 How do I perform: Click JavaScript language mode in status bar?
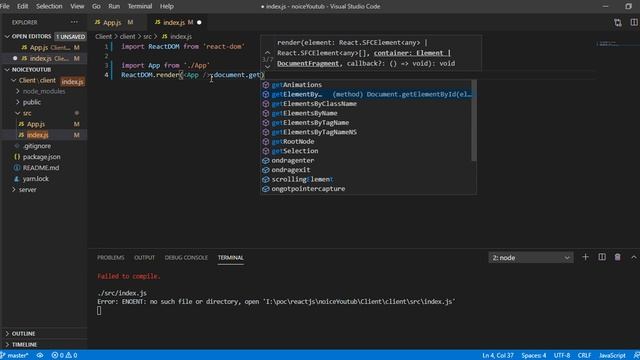[x=612, y=355]
